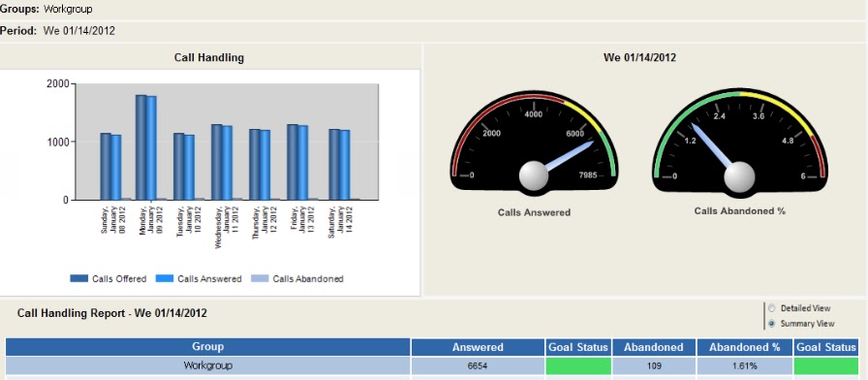
Task: Click the Calls Offered legend swatch
Action: tap(79, 278)
